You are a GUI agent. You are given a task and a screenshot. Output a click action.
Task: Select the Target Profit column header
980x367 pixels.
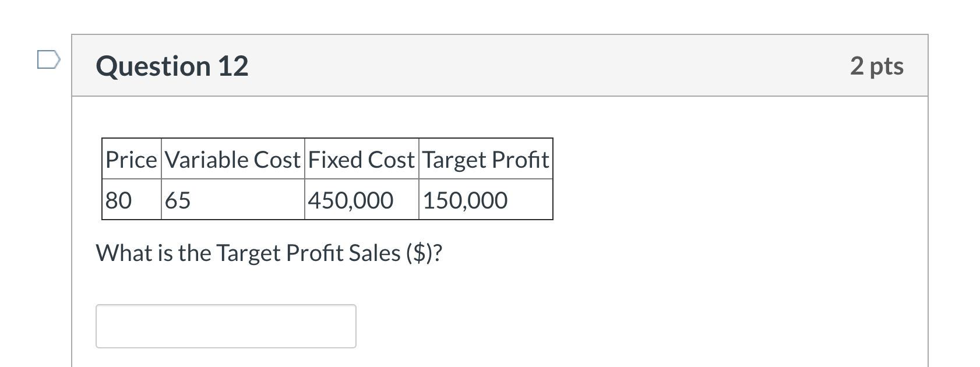[x=485, y=160]
